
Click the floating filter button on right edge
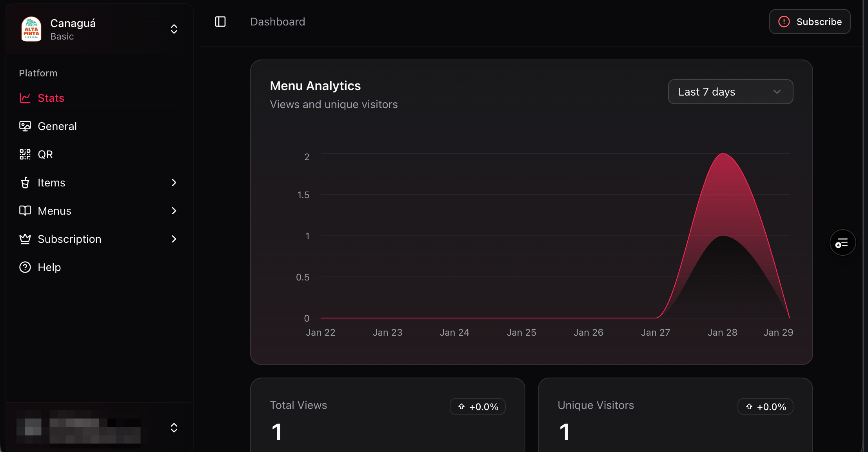pyautogui.click(x=843, y=242)
